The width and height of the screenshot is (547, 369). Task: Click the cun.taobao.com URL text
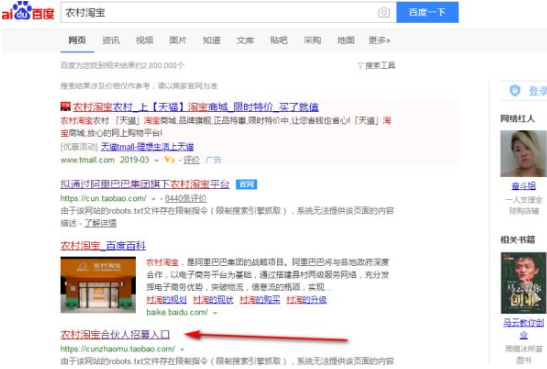[x=104, y=198]
